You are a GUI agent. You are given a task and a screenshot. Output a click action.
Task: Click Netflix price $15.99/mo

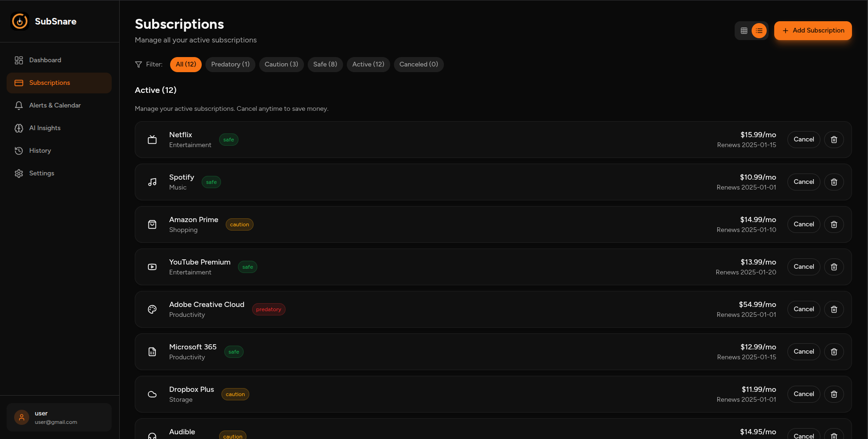tap(758, 135)
